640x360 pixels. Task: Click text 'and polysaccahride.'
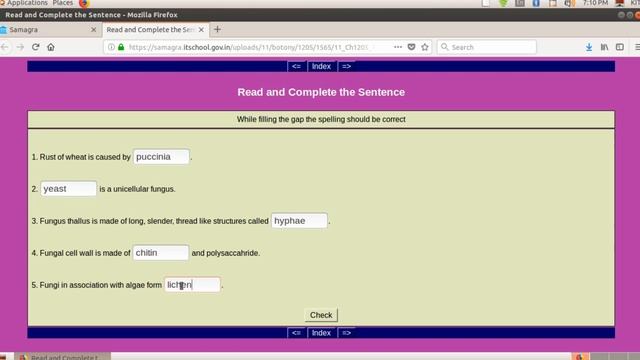tap(226, 253)
